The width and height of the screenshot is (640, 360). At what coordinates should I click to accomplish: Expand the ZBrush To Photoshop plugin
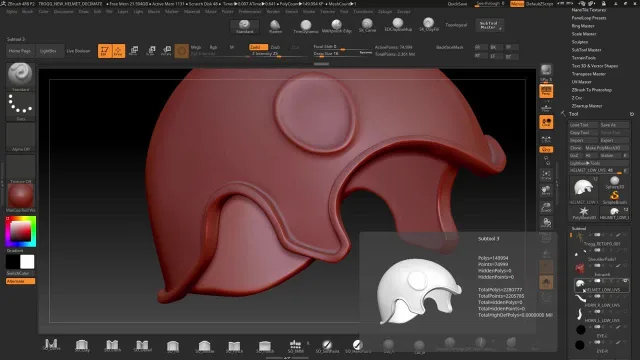(591, 90)
